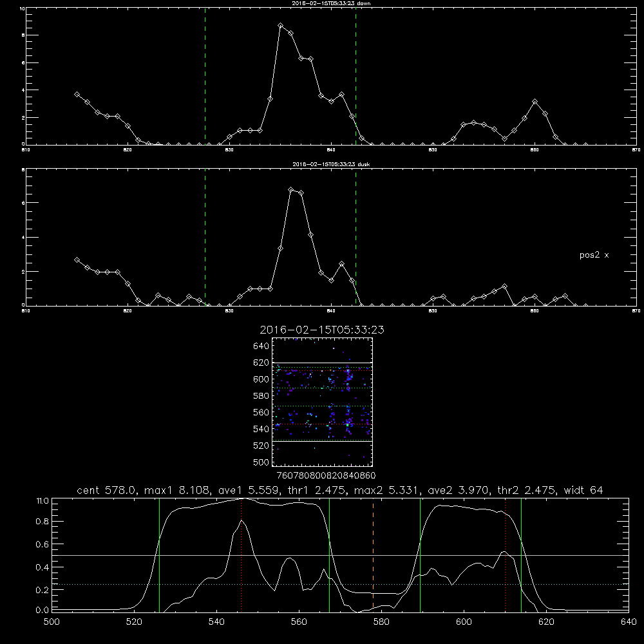Click the timestamp title above the spectrogram image
644x644 pixels.
pyautogui.click(x=322, y=330)
